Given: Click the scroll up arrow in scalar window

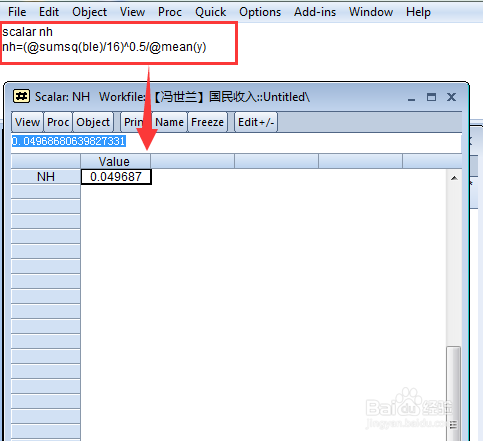Looking at the screenshot, I should [x=454, y=178].
